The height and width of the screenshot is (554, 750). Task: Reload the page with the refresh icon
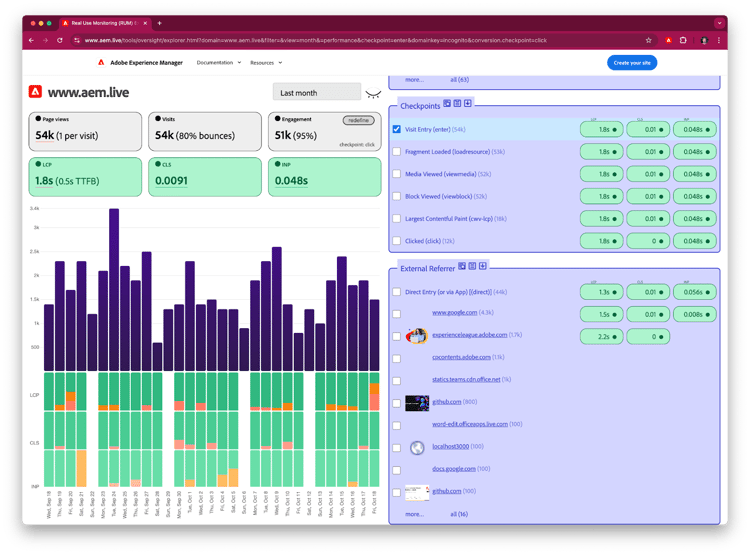coord(60,41)
